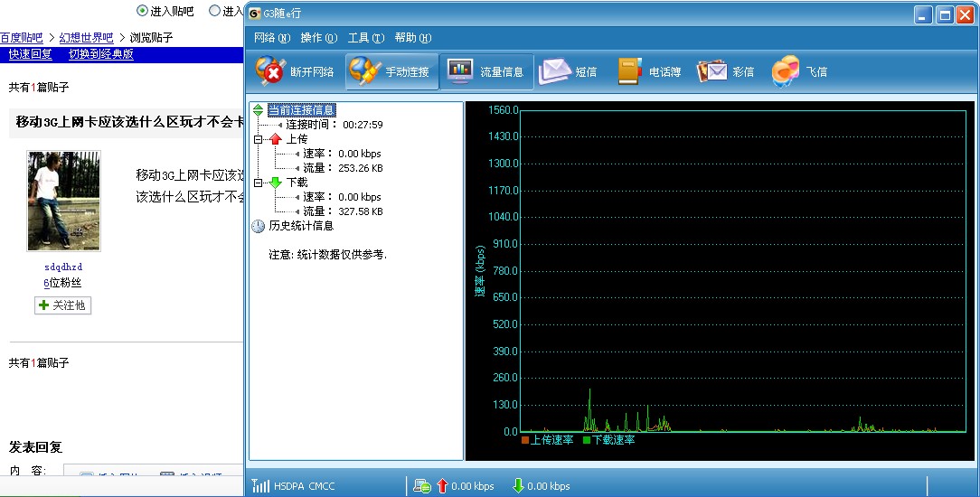
Task: Maximize the G3随e行 window
Action: click(x=945, y=15)
